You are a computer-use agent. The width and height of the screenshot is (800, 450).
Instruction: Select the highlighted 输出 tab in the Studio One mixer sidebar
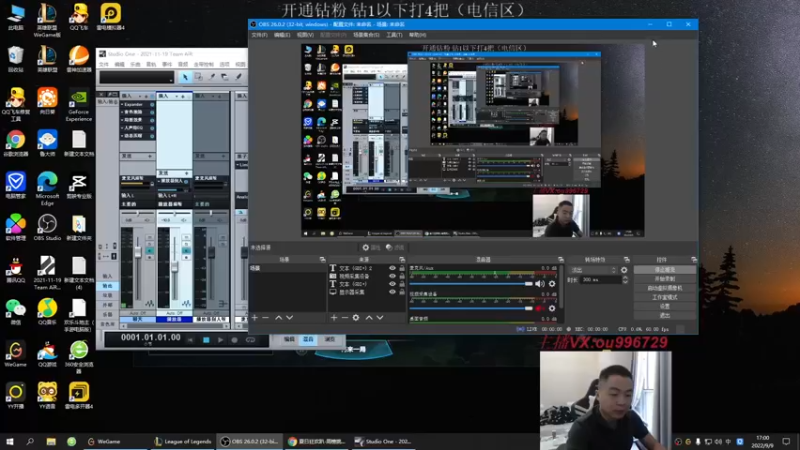tap(107, 286)
